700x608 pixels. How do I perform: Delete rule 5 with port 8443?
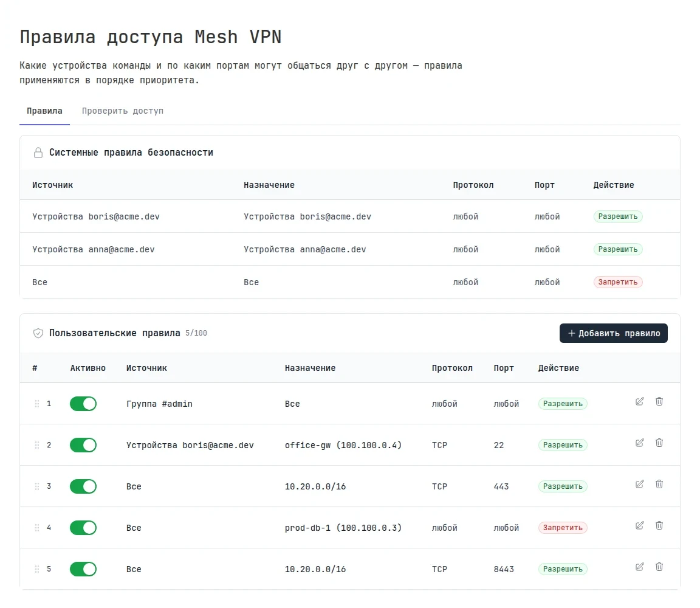tap(659, 567)
